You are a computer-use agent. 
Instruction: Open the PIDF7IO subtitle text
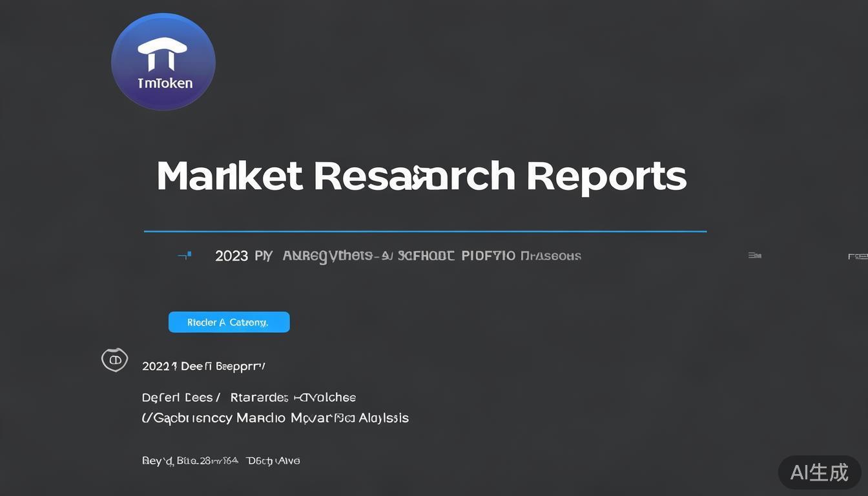pyautogui.click(x=488, y=256)
